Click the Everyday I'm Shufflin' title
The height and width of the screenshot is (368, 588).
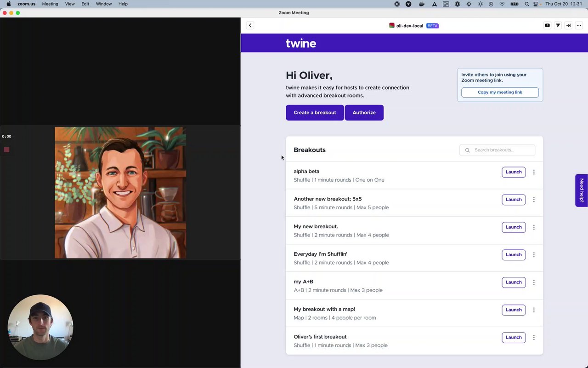point(320,254)
